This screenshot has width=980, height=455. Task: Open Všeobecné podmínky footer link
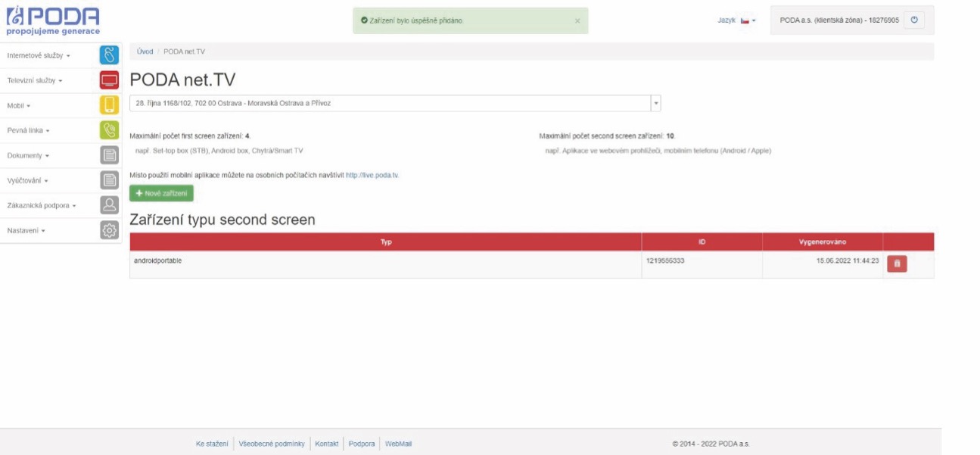coord(272,444)
